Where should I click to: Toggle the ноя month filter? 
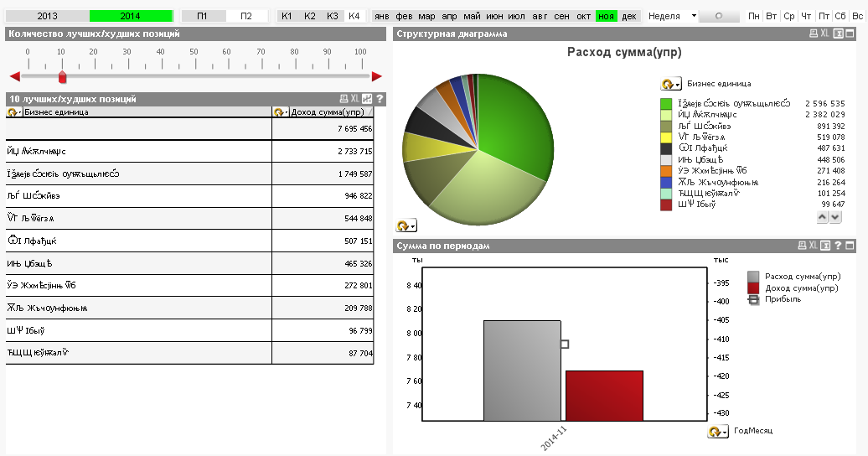[606, 16]
